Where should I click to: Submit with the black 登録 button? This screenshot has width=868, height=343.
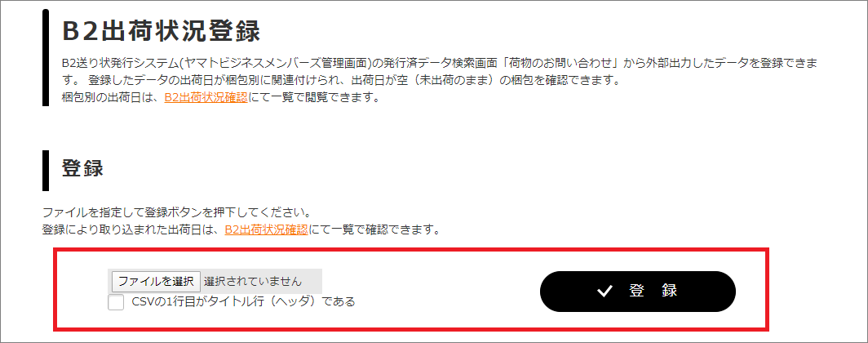(x=638, y=292)
